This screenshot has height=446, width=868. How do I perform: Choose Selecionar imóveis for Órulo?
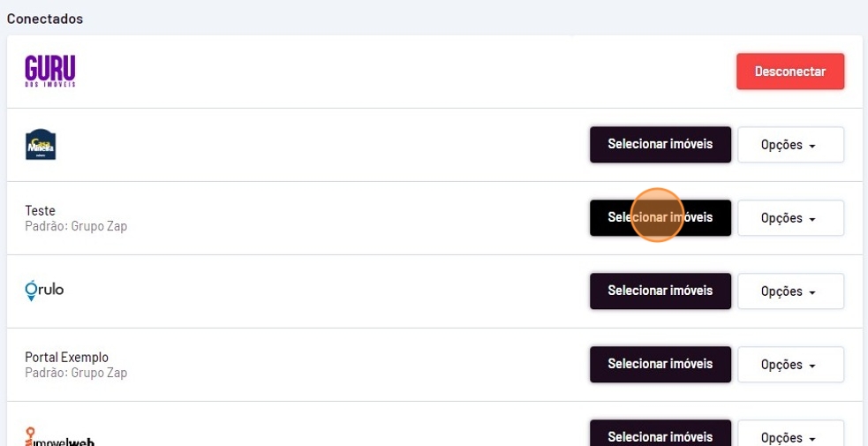click(x=660, y=291)
